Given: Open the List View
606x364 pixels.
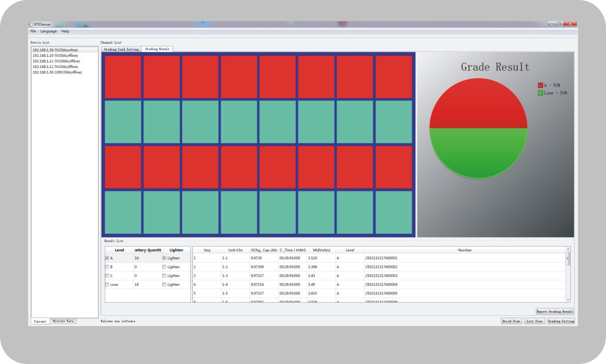Looking at the screenshot, I should point(534,321).
